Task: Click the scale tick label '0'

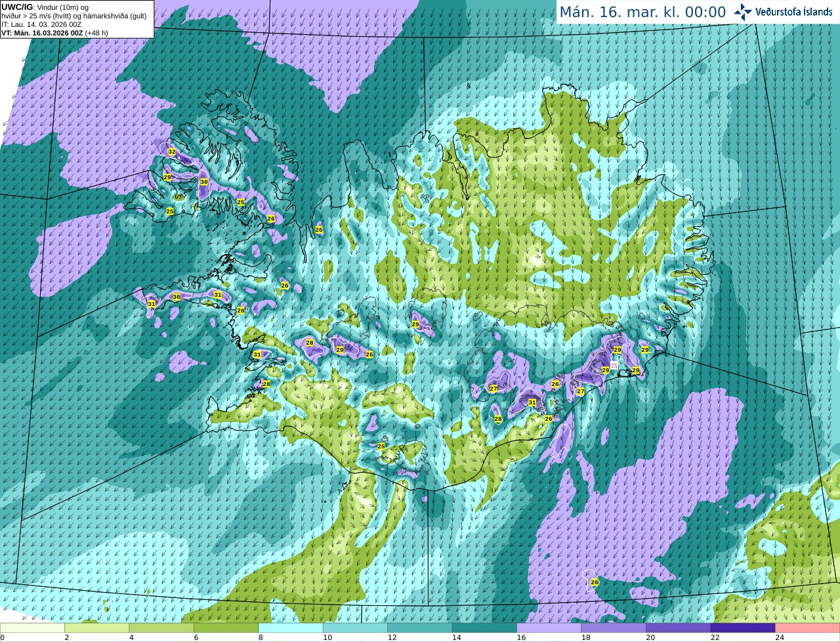Action: pos(3,637)
